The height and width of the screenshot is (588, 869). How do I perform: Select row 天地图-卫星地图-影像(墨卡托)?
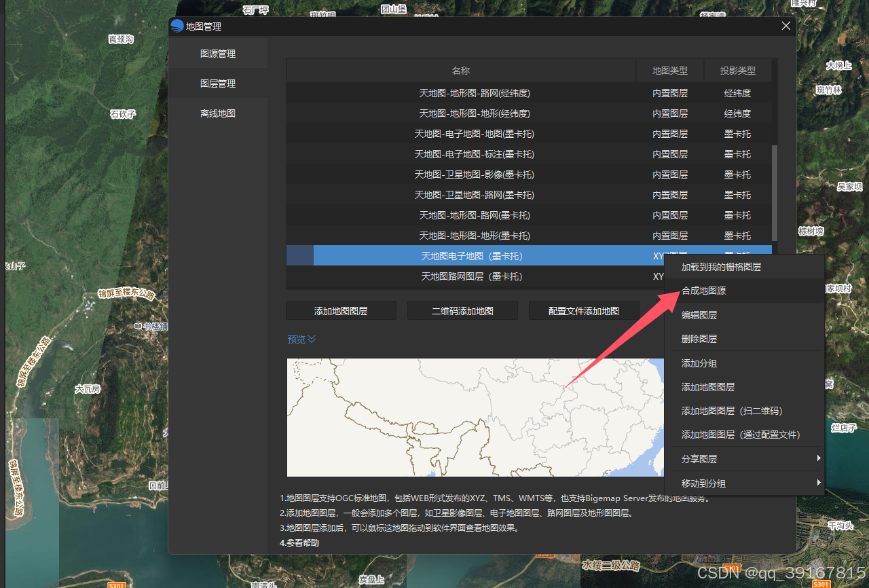click(529, 174)
